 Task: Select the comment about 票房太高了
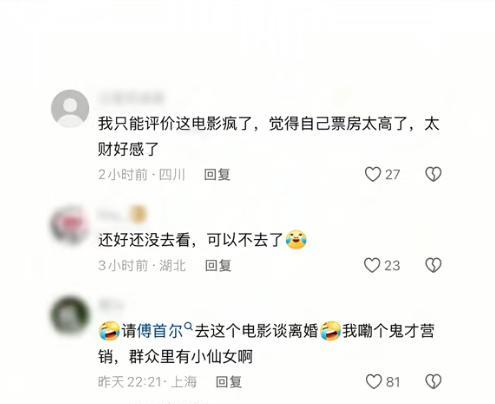tap(269, 136)
